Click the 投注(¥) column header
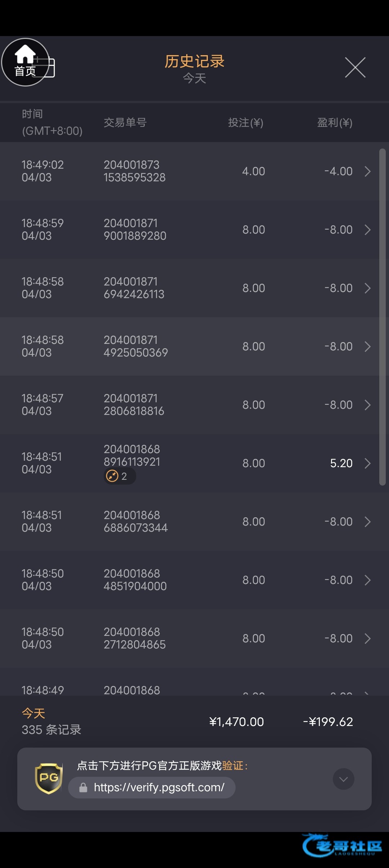Image resolution: width=389 pixels, height=868 pixels. pos(246,123)
